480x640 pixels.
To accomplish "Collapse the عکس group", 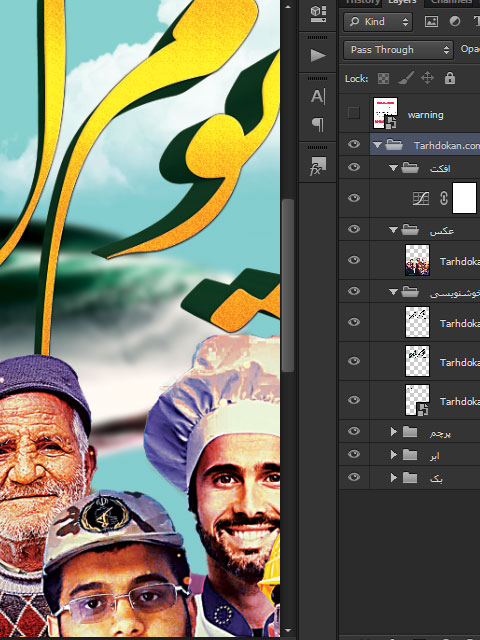I will pos(393,230).
